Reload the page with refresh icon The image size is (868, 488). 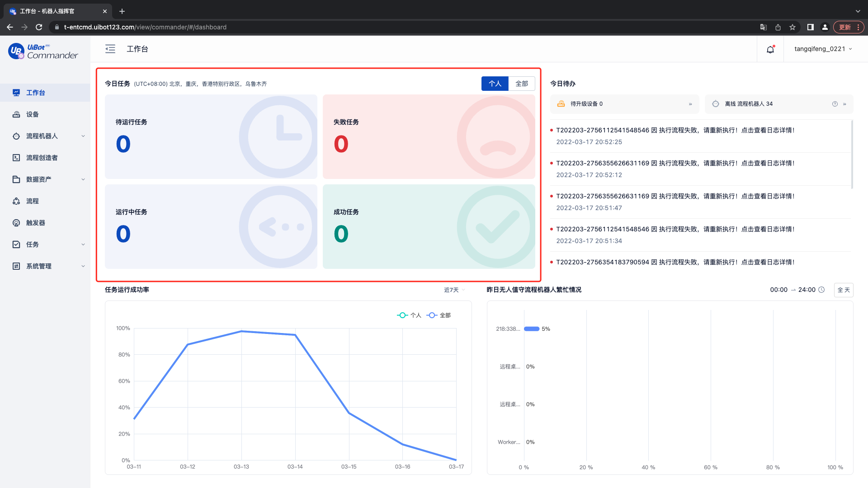tap(39, 27)
